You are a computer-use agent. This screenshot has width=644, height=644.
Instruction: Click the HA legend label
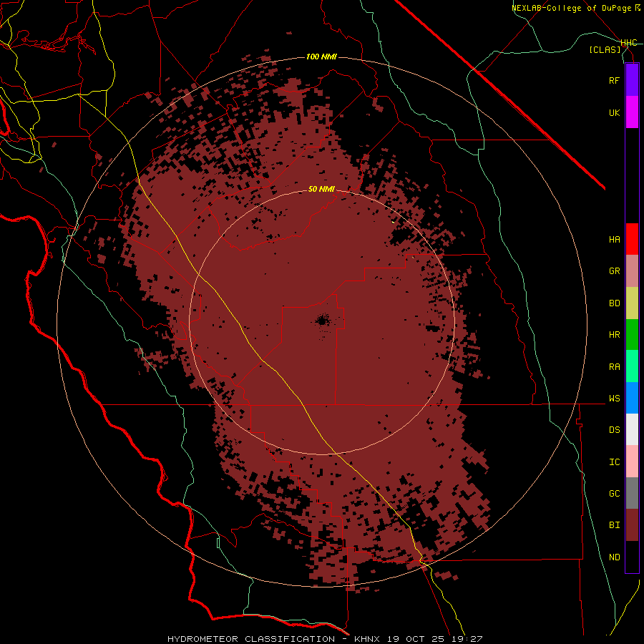(614, 240)
